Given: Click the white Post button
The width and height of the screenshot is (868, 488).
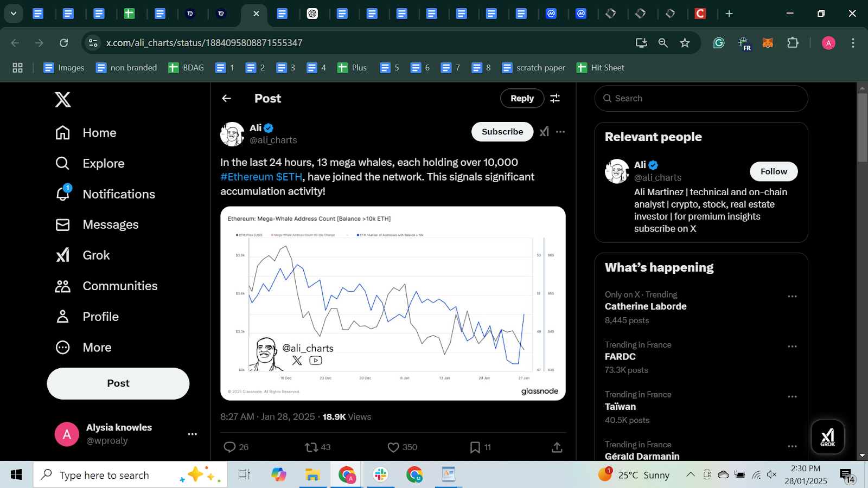Looking at the screenshot, I should [118, 383].
